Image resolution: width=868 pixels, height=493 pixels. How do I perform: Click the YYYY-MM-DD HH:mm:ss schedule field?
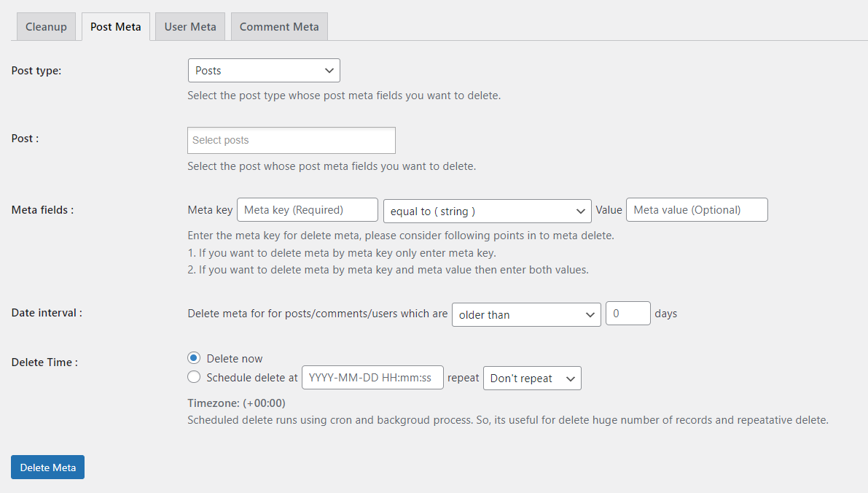(372, 378)
